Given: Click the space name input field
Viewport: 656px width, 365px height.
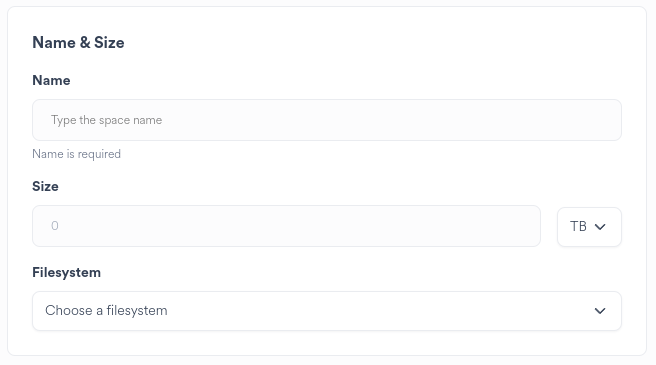Looking at the screenshot, I should pos(327,120).
